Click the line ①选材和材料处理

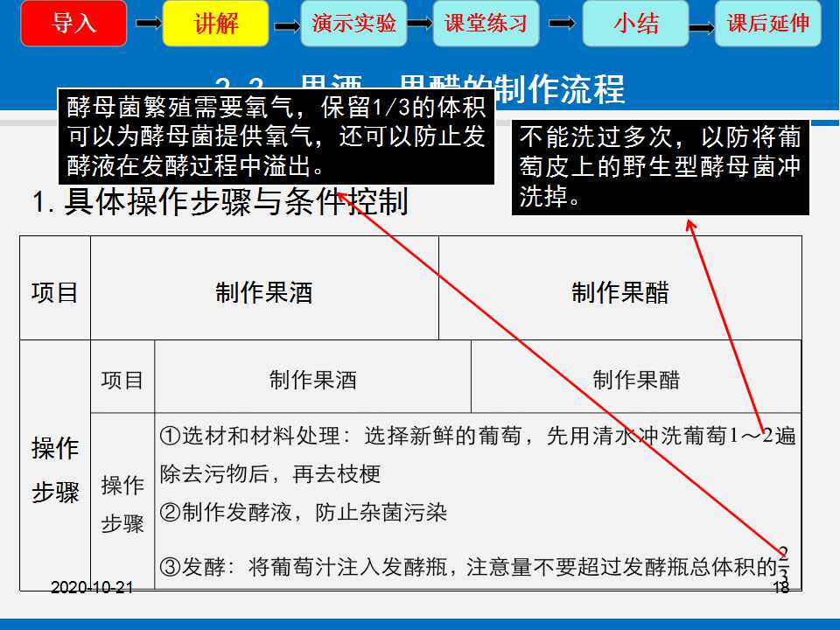478,436
